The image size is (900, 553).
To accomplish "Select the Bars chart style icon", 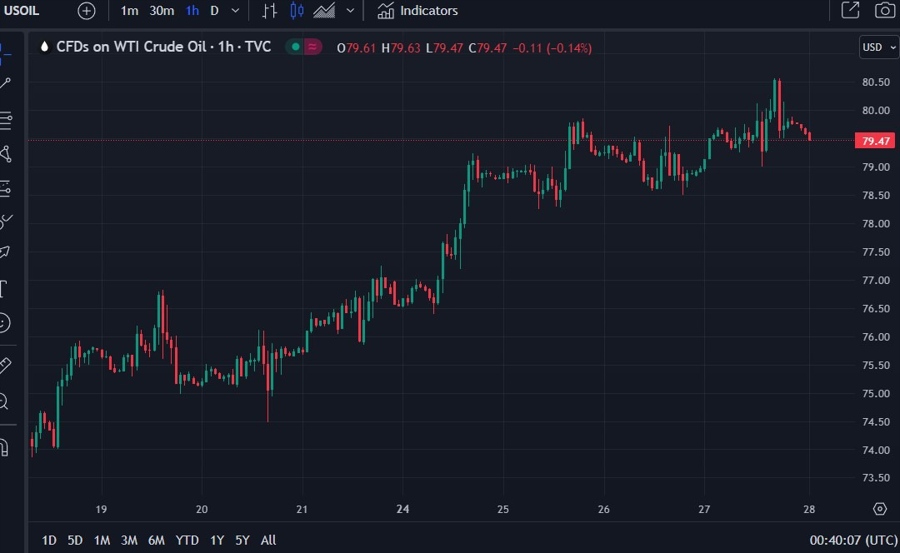I will (x=269, y=10).
